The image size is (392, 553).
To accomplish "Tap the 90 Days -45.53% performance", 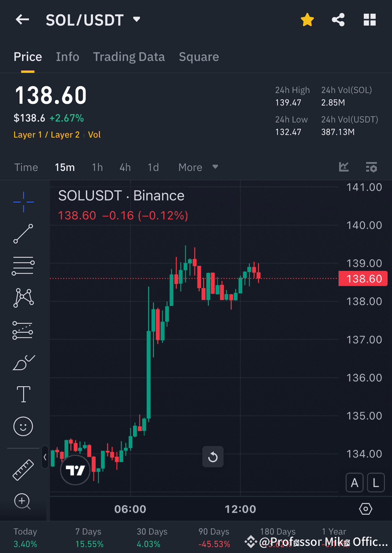I will [214, 537].
